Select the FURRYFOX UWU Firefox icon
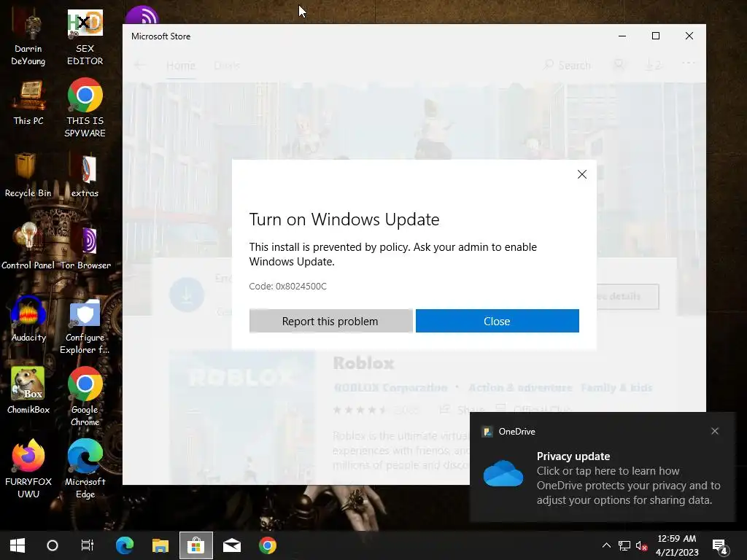Viewport: 747px width, 560px height. tap(28, 469)
